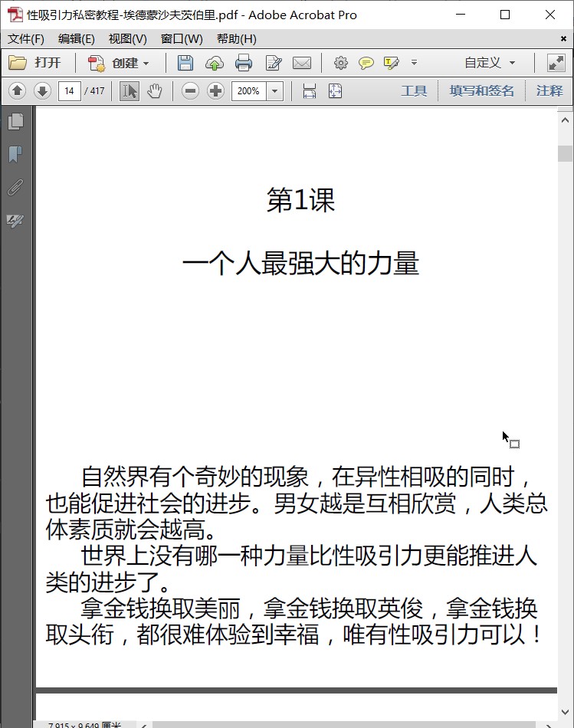Screen dimensions: 574x728
Task: Click the Open folder icon
Action: [18, 63]
